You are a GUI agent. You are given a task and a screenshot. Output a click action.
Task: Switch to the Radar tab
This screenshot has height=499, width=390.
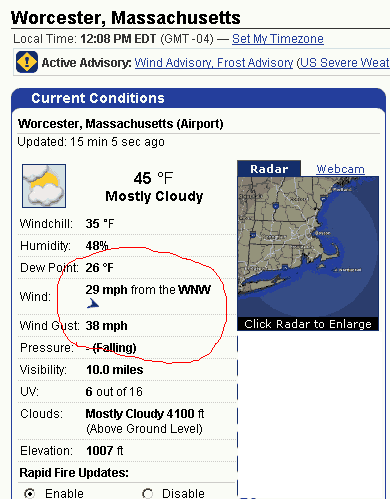click(x=269, y=169)
